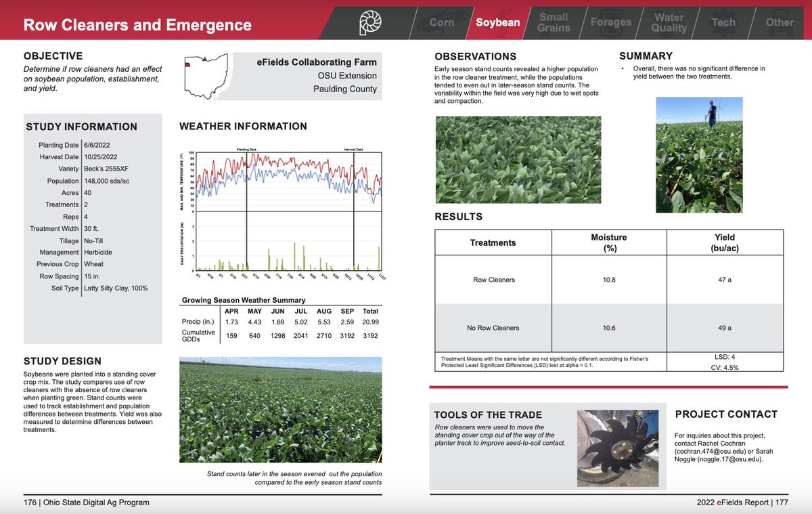Click the TOOLS OF THE TRADE heading
812x514 pixels.
[x=488, y=414]
